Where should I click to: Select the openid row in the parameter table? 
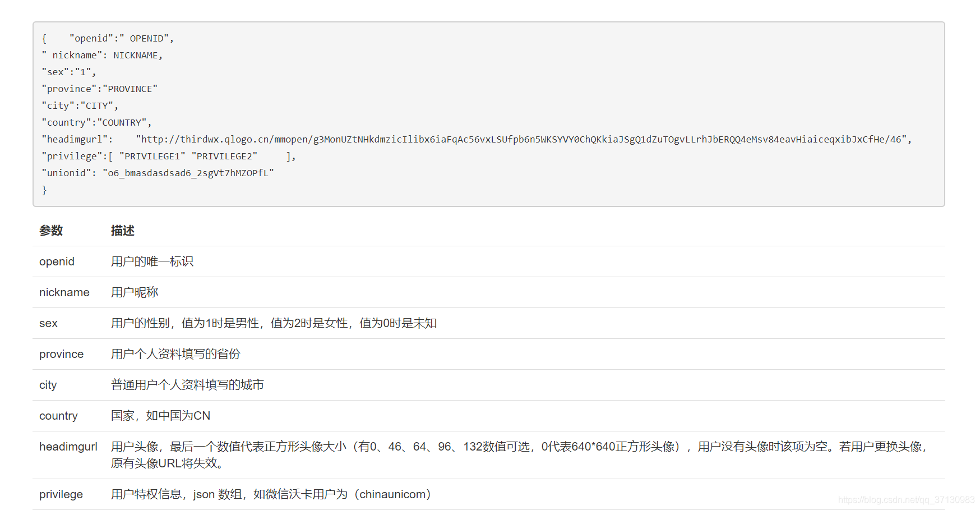click(x=57, y=261)
